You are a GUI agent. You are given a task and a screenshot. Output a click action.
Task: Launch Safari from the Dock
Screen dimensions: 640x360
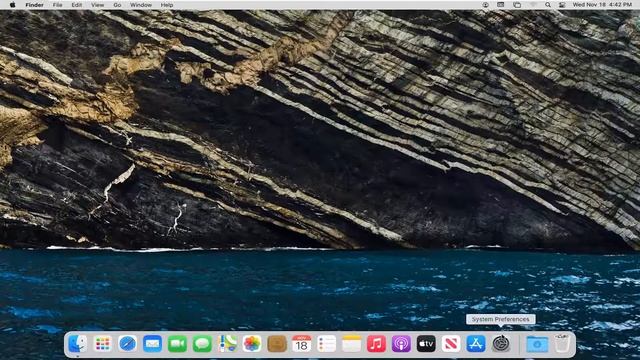click(127, 344)
